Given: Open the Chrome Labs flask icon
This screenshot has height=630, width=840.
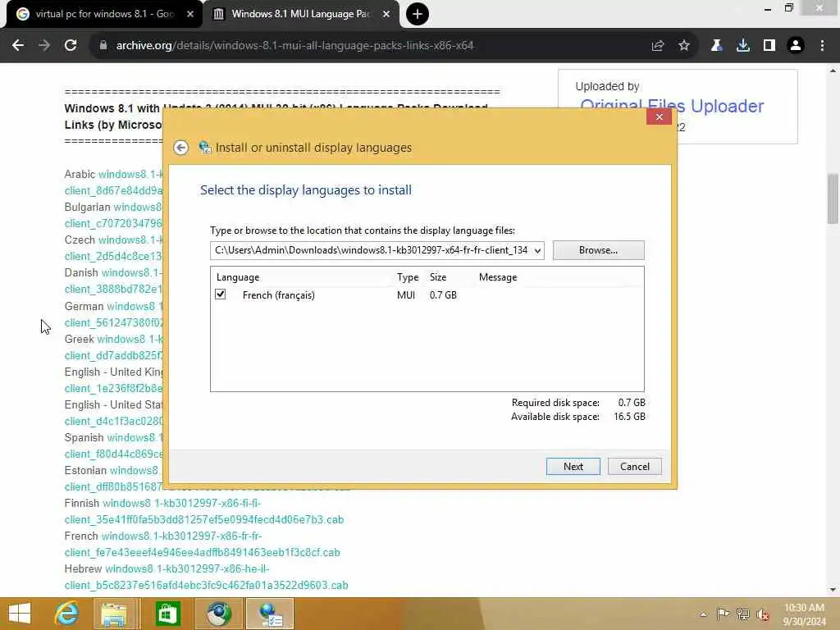Looking at the screenshot, I should tap(716, 46).
